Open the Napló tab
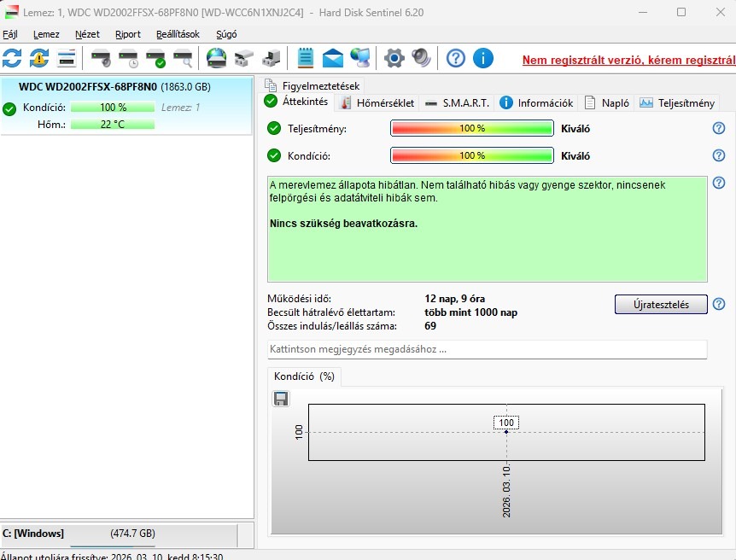 [607, 103]
